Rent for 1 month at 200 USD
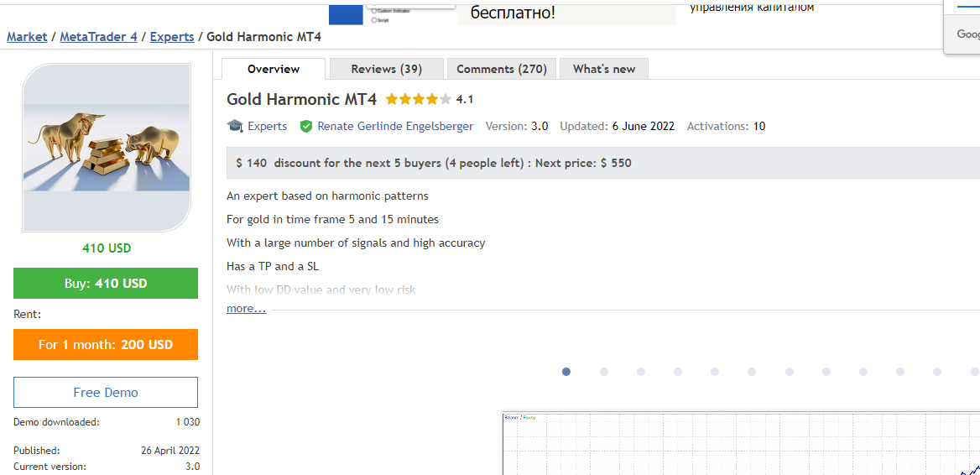Screen dimensions: 980x475 pos(106,344)
